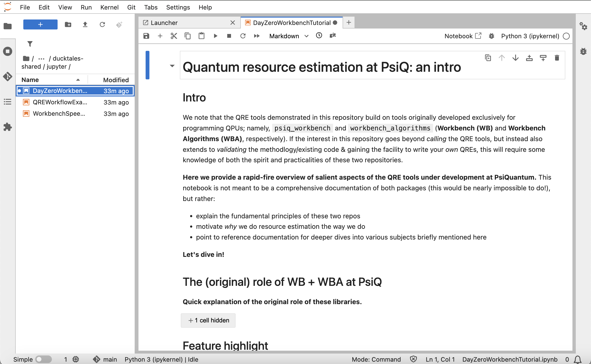Copy the selected cell in toolbar
Screen dimensions: 591x364
click(187, 36)
